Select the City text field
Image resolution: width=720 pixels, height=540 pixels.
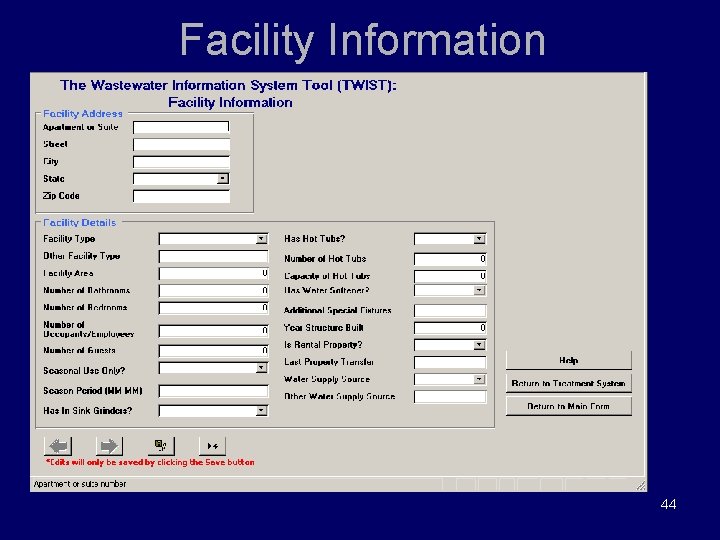click(x=181, y=162)
